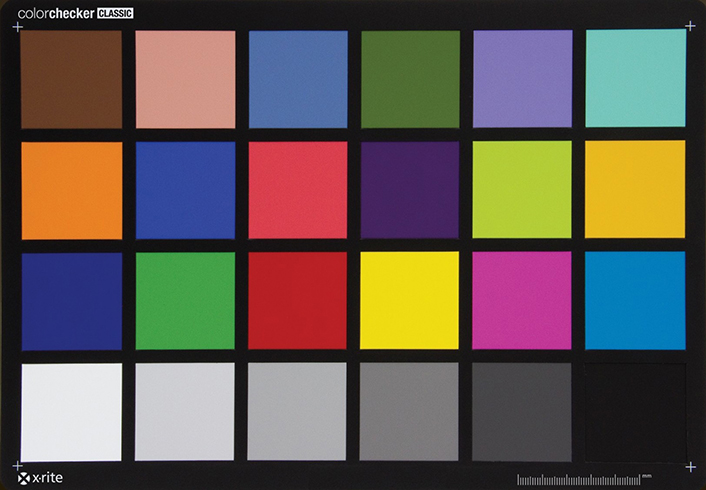Viewport: 706px width, 490px height.
Task: Click the bottom-left crosshair registration mark
Action: (x=17, y=466)
